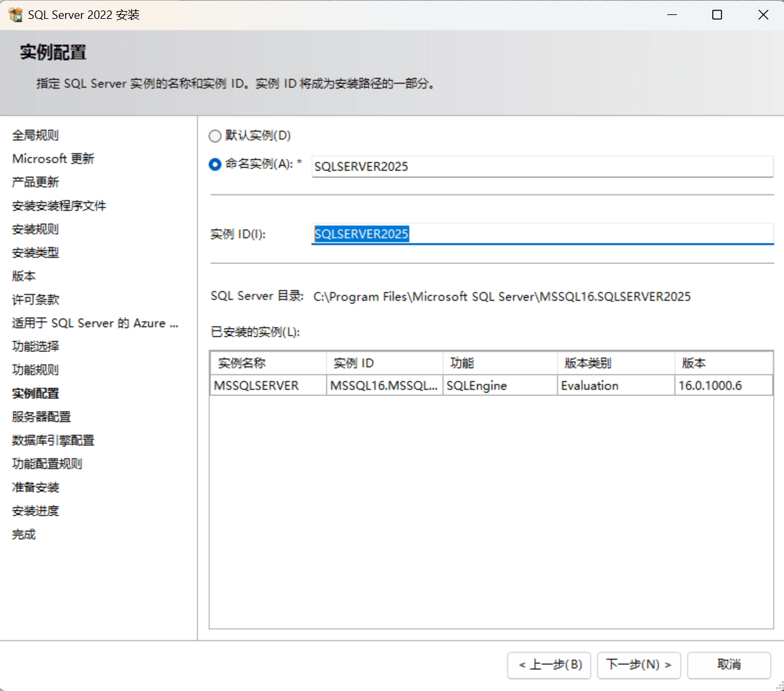Screen dimensions: 784x691
Task: Minimize the installer window
Action: tap(672, 14)
